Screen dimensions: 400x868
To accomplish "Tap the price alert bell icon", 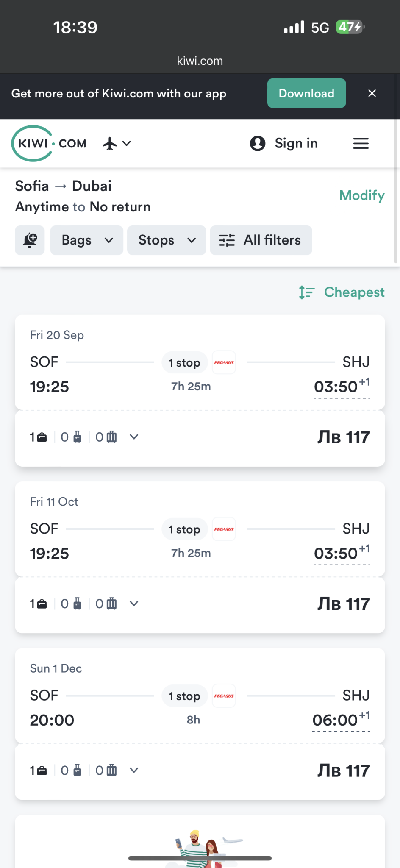I will coord(30,240).
